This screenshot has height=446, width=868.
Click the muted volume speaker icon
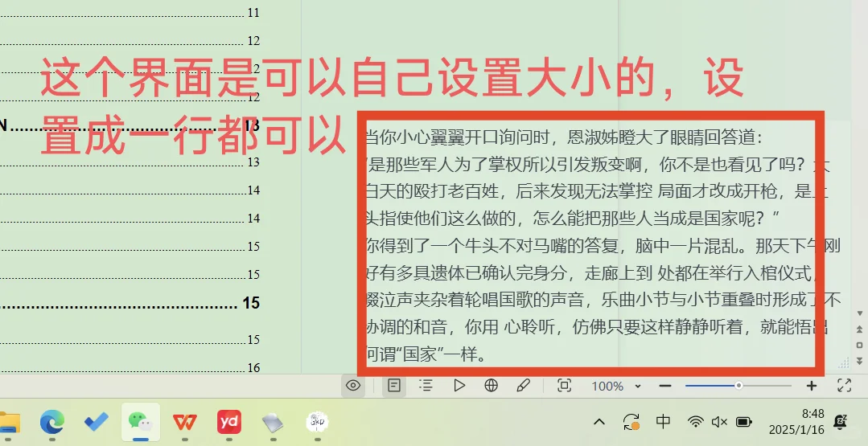coord(719,422)
